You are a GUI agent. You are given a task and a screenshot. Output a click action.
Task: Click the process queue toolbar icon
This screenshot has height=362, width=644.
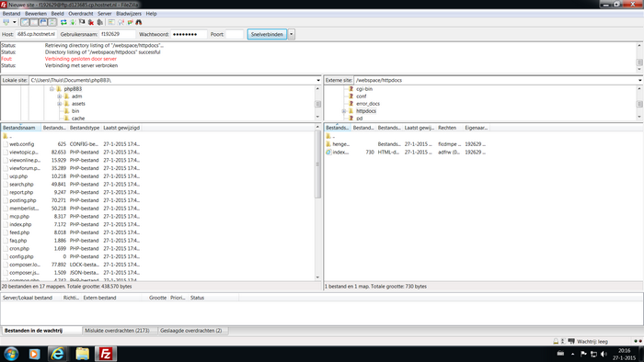(x=73, y=22)
